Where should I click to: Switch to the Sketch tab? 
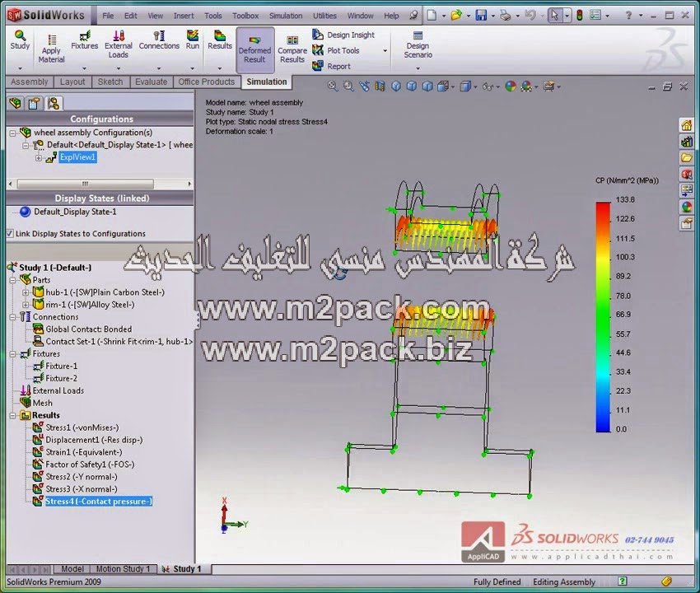pos(110,82)
